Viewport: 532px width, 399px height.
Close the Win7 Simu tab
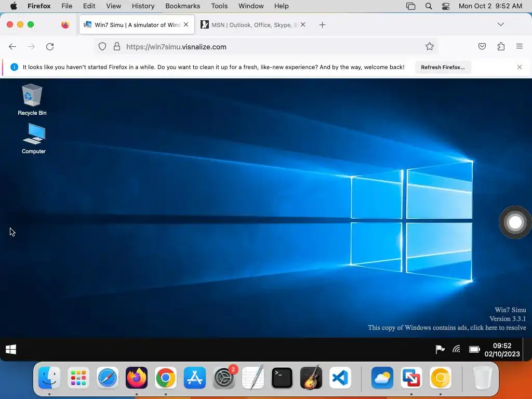186,24
